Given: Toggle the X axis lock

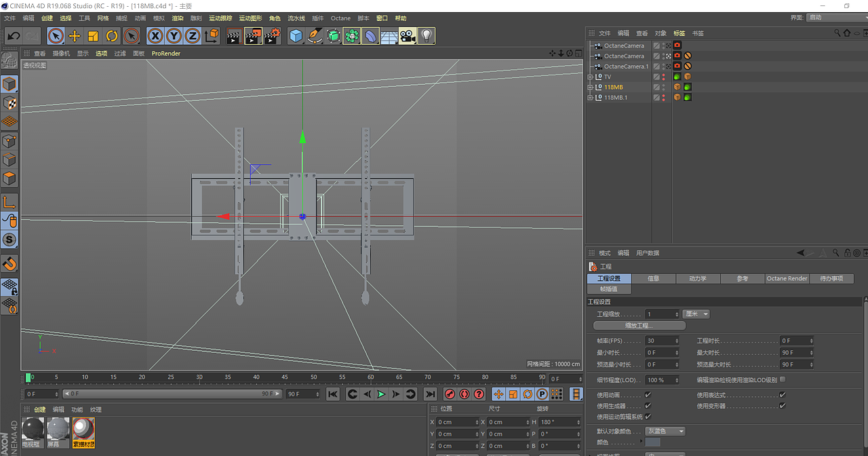Looking at the screenshot, I should click(156, 35).
